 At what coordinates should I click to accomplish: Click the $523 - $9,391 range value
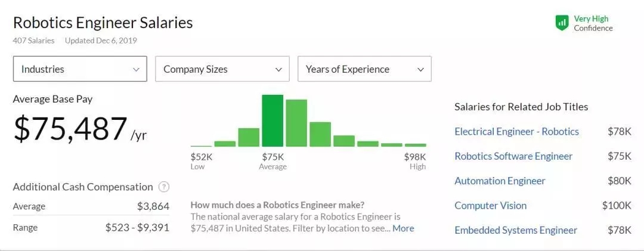pos(137,227)
